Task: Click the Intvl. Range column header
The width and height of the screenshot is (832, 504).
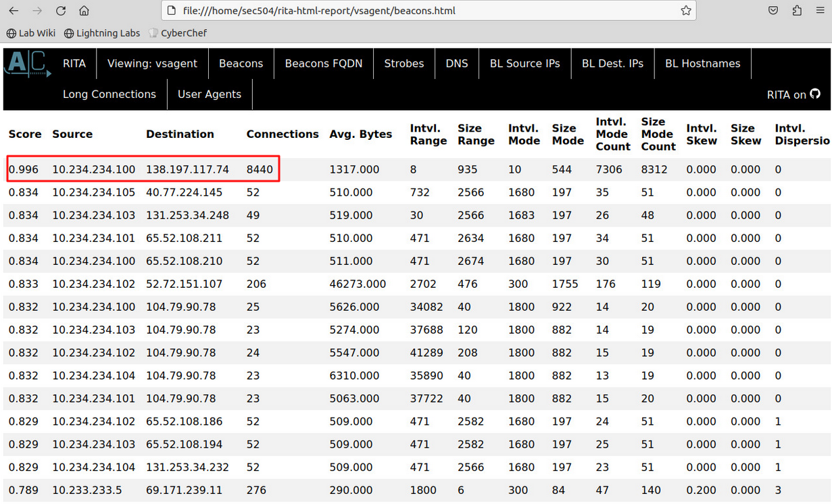Action: tap(429, 134)
